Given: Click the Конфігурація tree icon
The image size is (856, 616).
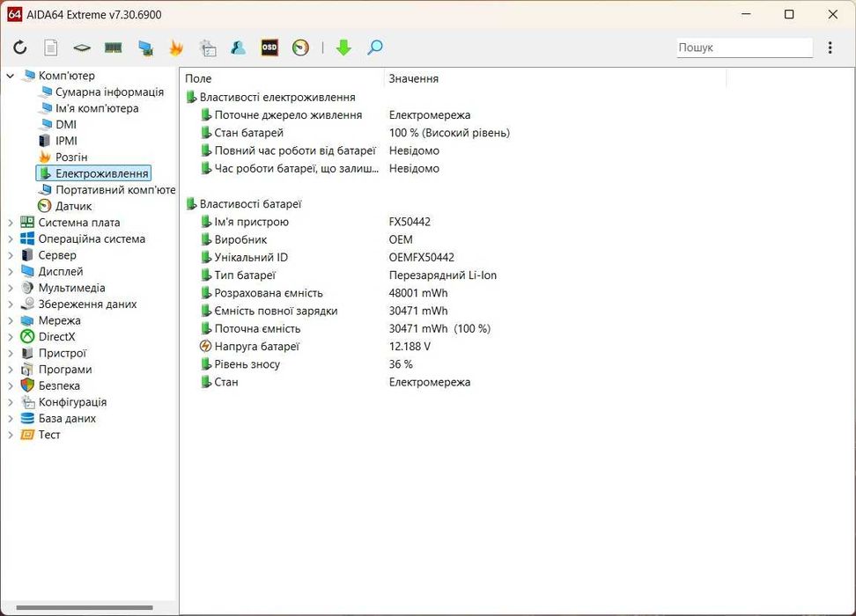Looking at the screenshot, I should point(27,402).
